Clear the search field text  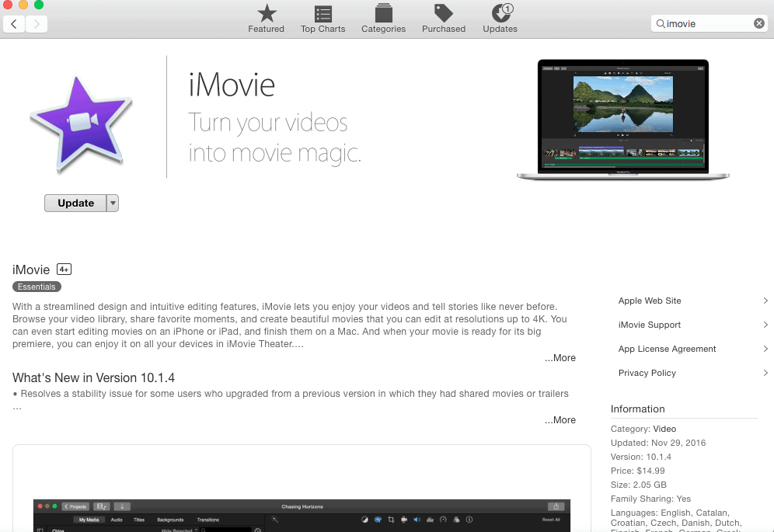point(758,23)
